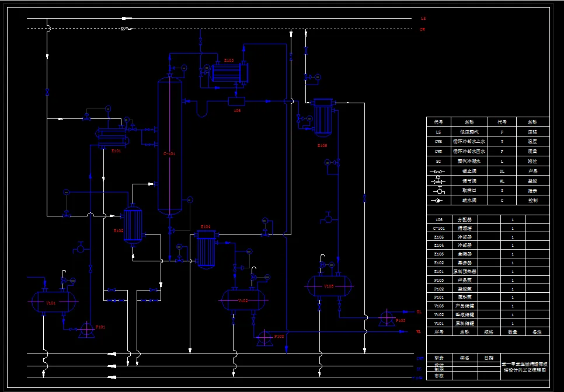Select the E103 total condenser symbol

(229, 73)
